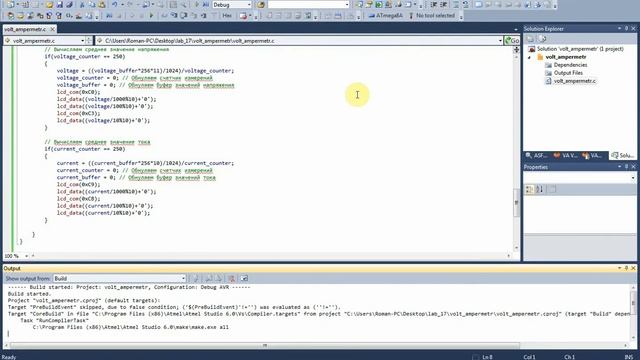Click the line 'if(current_counter == 250)'

pyautogui.click(x=85, y=149)
